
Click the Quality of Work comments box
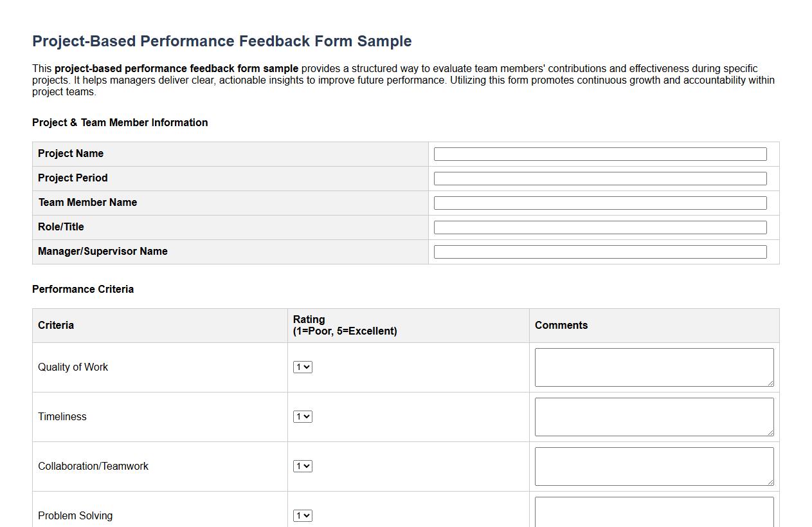(x=653, y=367)
